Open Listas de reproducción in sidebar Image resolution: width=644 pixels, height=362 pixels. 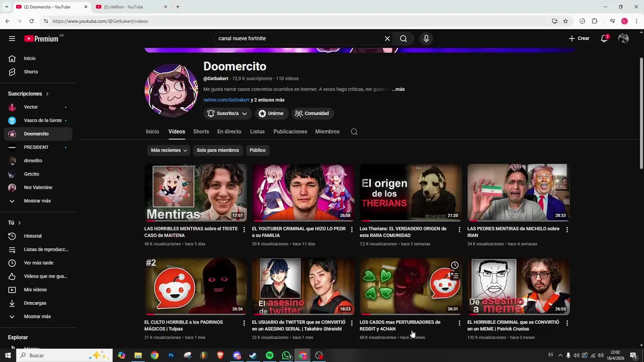point(38,249)
